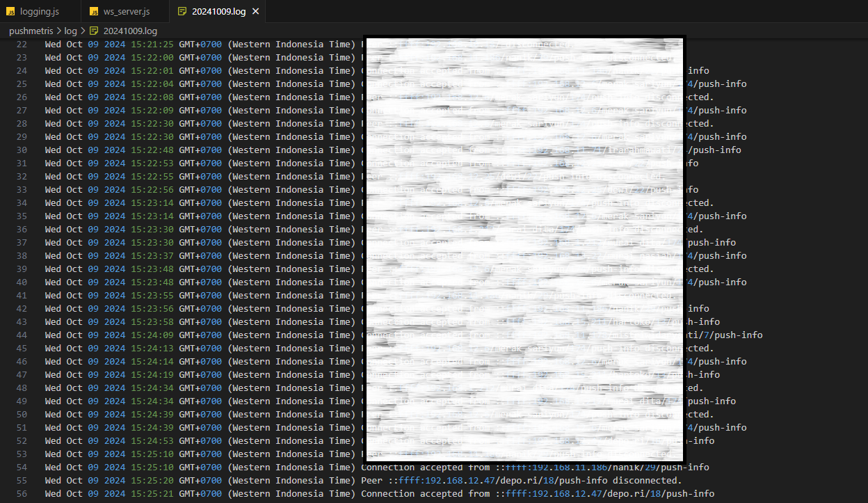Click the log file icon on 20241009.log tab
Image resolution: width=868 pixels, height=503 pixels.
(x=182, y=12)
